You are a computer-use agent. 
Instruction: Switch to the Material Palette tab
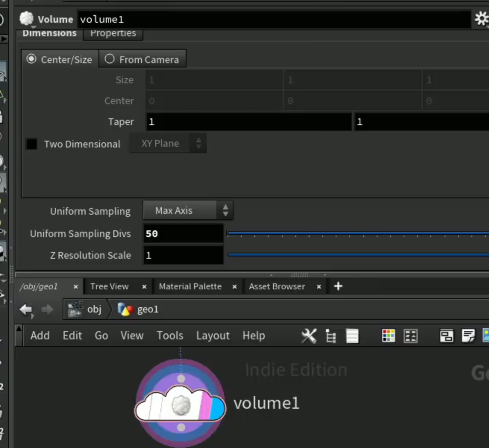tap(190, 286)
